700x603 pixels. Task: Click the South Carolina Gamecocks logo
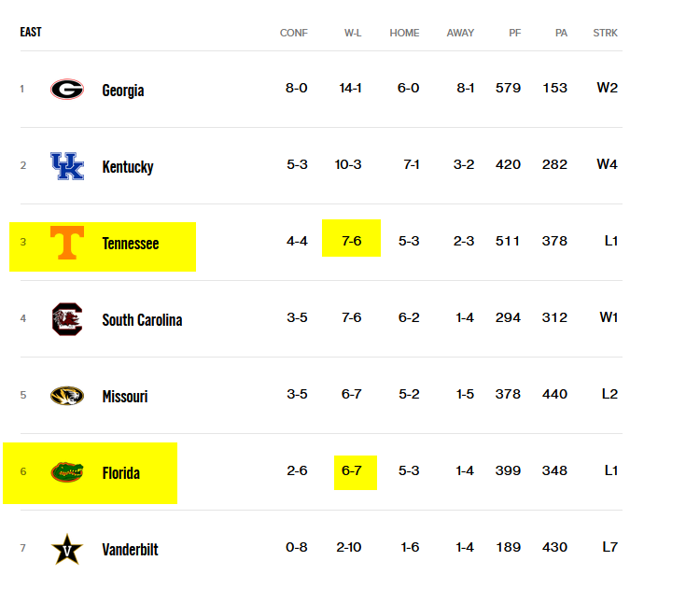pyautogui.click(x=67, y=319)
